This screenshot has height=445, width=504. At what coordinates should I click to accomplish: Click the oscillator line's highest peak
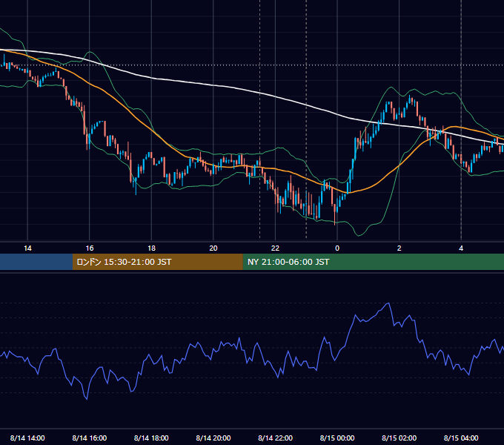(388, 303)
